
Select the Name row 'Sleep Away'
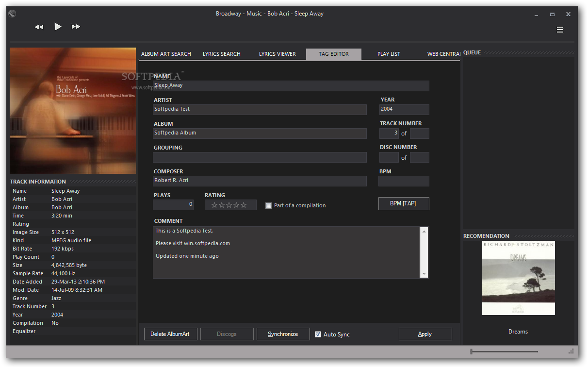(x=73, y=191)
